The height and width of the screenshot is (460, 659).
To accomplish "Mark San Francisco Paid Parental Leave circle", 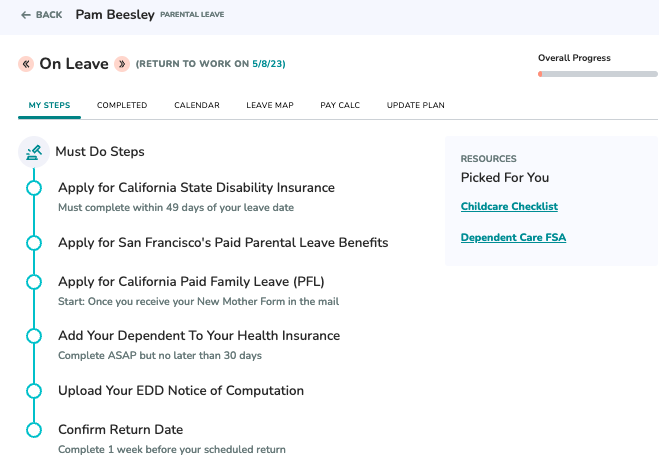I will (34, 243).
